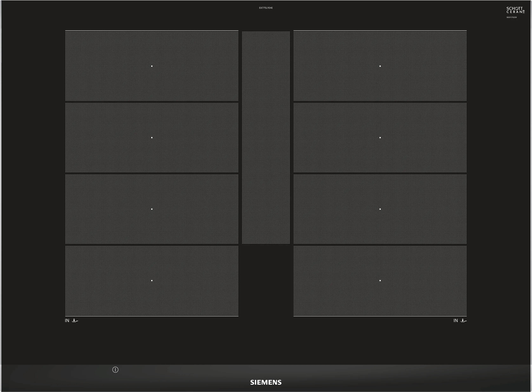Select center dot of top-left cooking zone
The width and height of the screenshot is (532, 392).
[x=152, y=66]
